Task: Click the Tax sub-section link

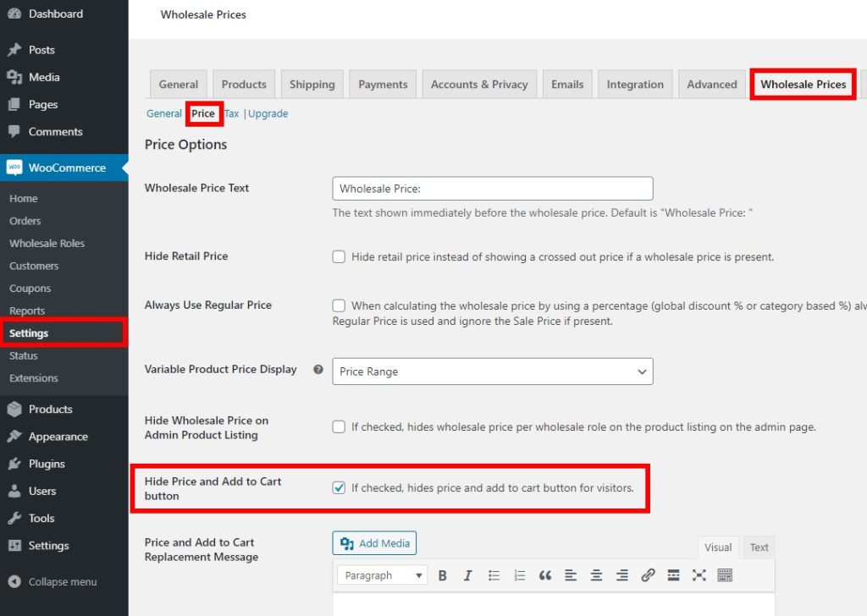Action: (x=232, y=113)
